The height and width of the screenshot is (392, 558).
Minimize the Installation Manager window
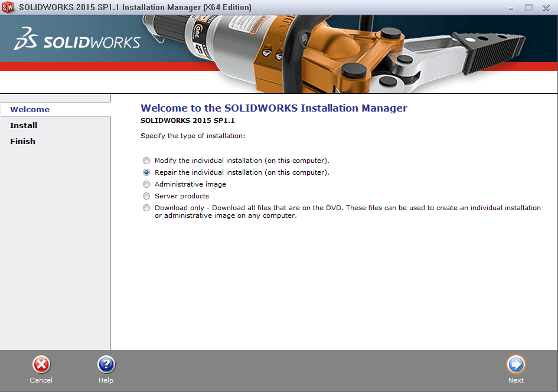(511, 8)
